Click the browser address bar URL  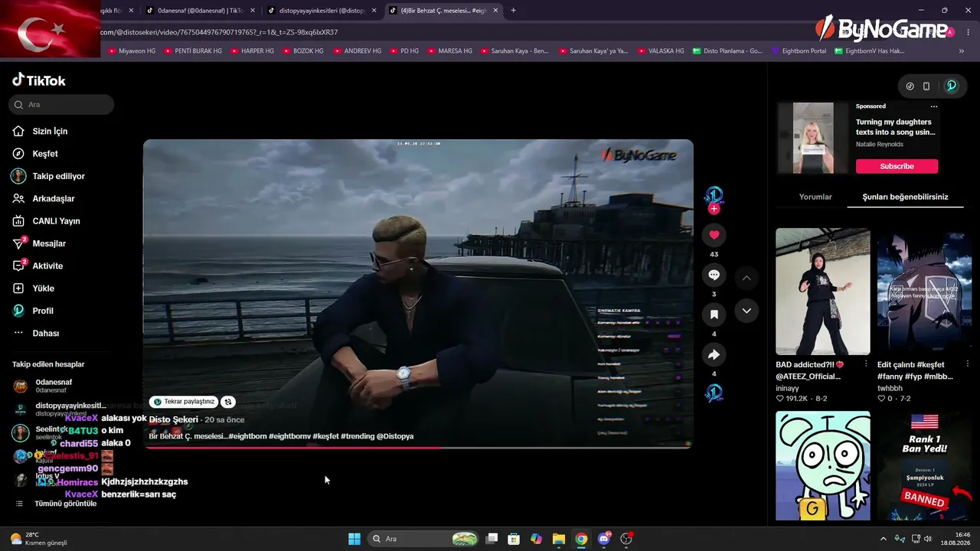pyautogui.click(x=219, y=32)
